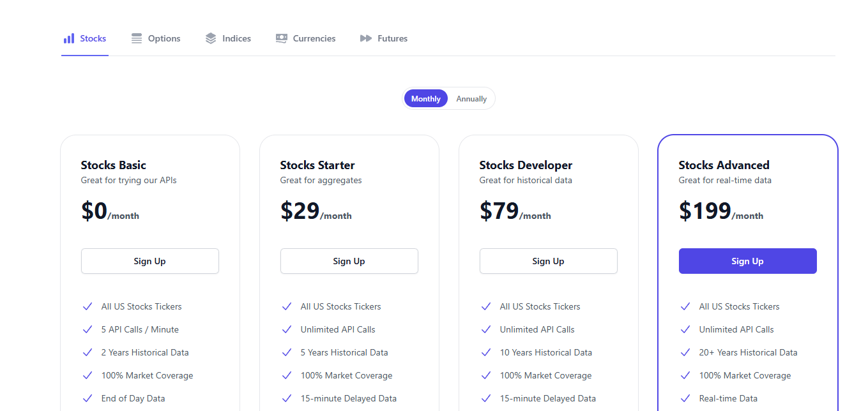Screen dimensions: 868x411
Task: Click the checkmark next to End of Day Data
Action: click(88, 398)
